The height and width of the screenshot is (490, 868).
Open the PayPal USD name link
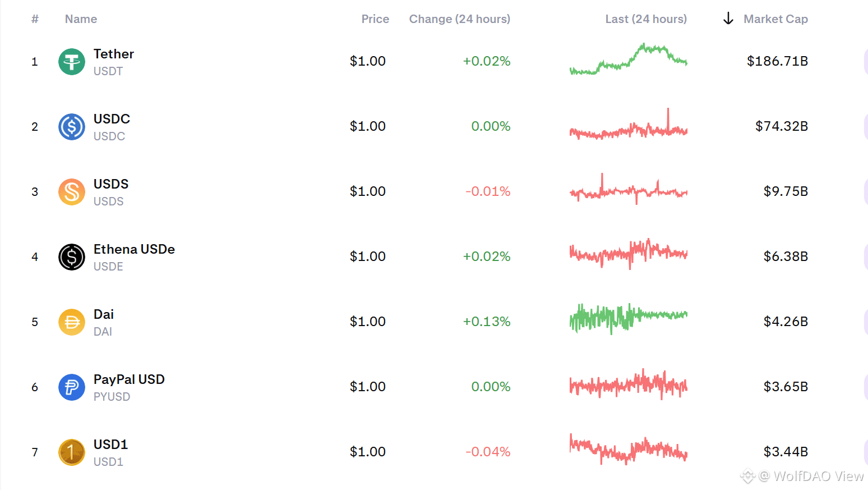coord(129,379)
